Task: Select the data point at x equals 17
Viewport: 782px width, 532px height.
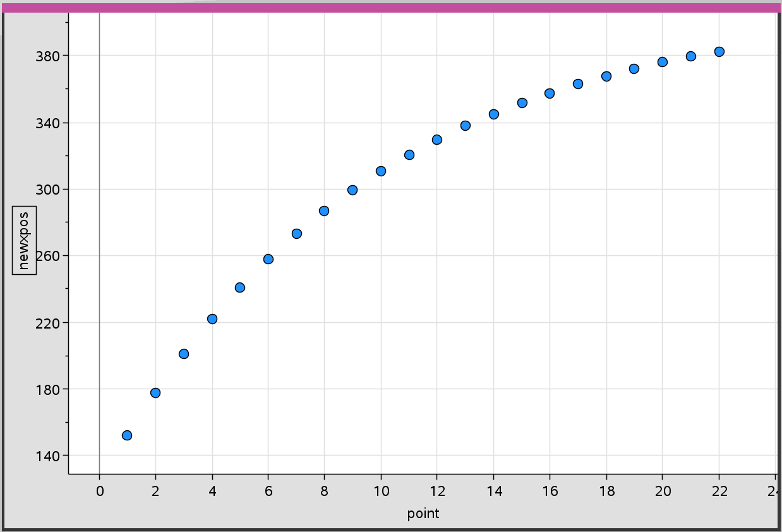Action: 578,84
